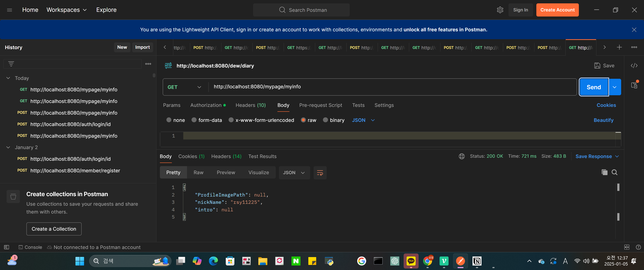
Task: Launch Microsoft Edge from the taskbar
Action: tap(213, 261)
